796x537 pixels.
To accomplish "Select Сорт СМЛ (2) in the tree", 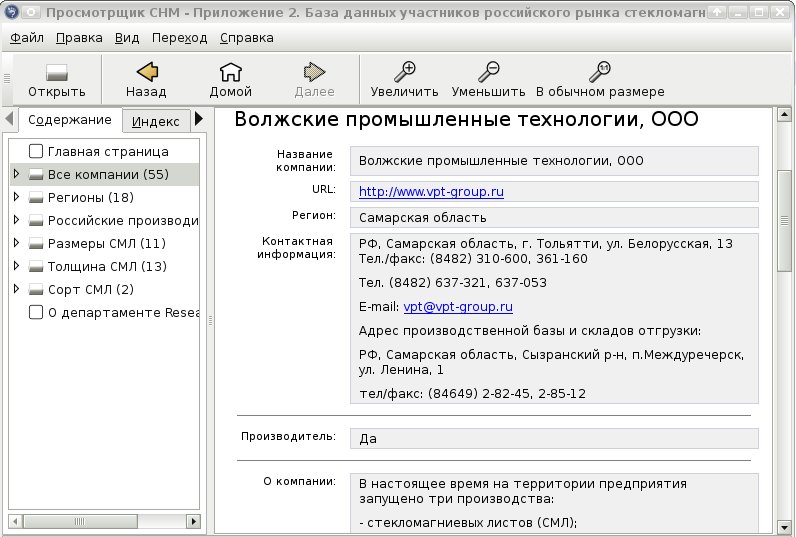I will coord(90,289).
